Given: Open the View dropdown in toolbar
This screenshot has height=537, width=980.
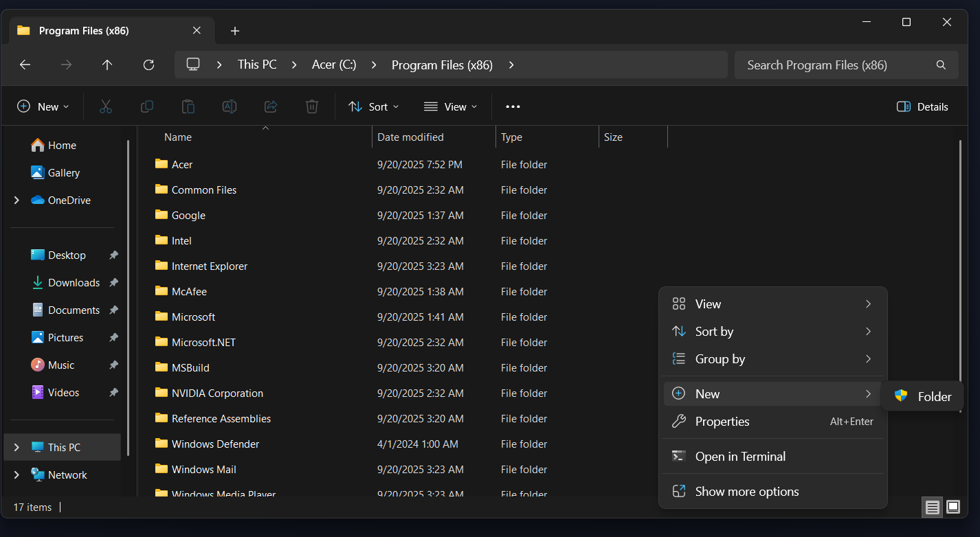Looking at the screenshot, I should click(450, 106).
